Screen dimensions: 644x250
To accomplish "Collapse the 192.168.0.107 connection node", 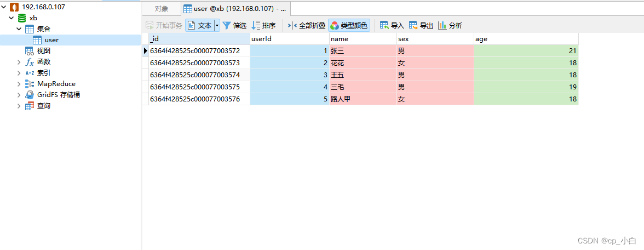I will 4,7.
